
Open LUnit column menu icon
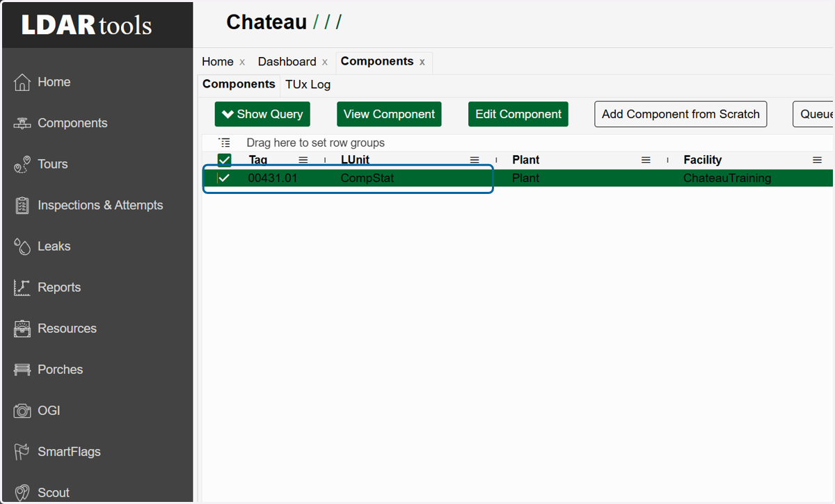[x=475, y=160]
